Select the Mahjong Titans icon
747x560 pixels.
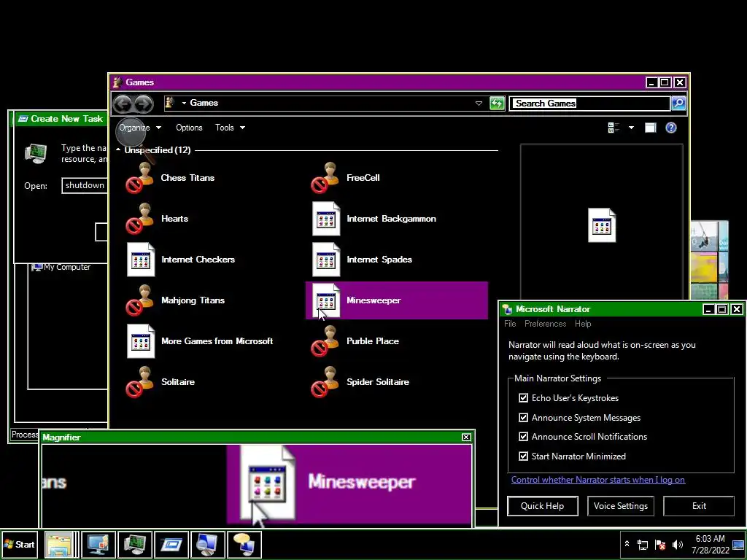(140, 300)
